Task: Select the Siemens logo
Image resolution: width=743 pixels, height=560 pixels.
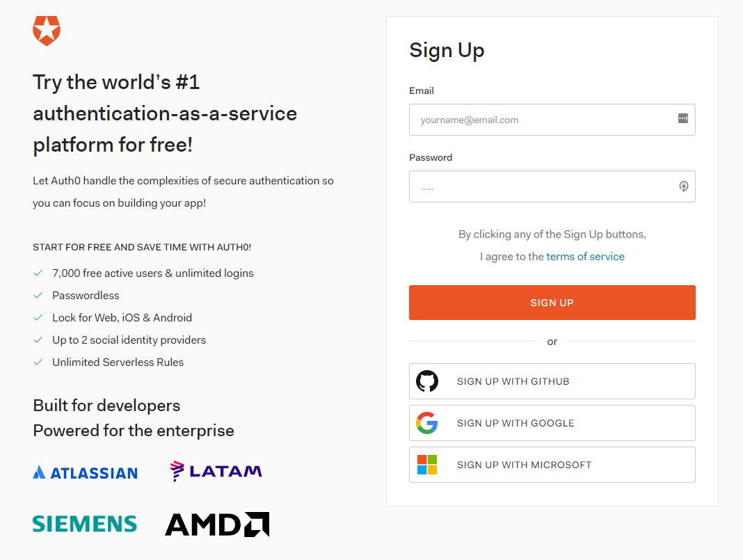Action: coord(84,524)
